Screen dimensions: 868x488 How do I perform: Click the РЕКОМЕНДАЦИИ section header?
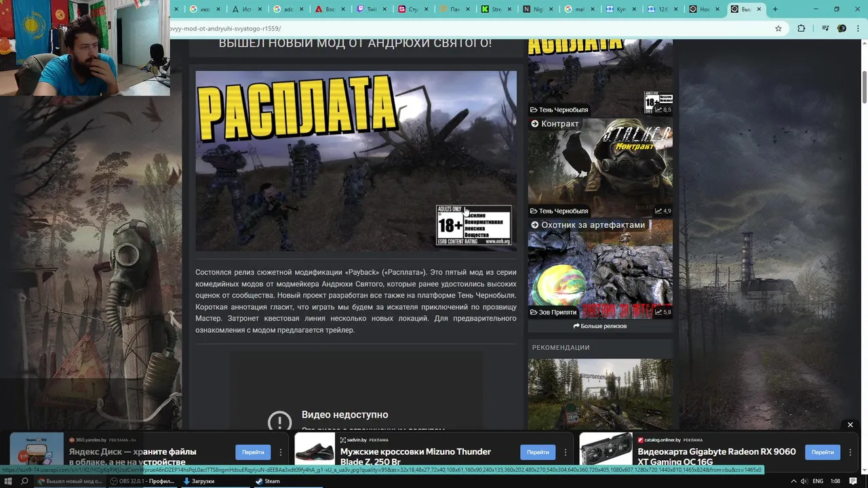(x=561, y=348)
